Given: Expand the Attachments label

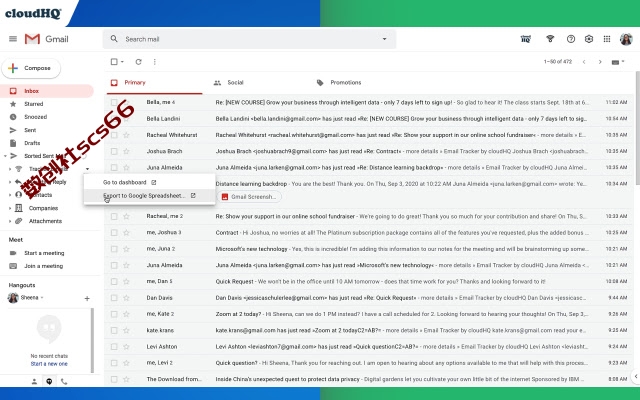Looking at the screenshot, I should [10, 221].
